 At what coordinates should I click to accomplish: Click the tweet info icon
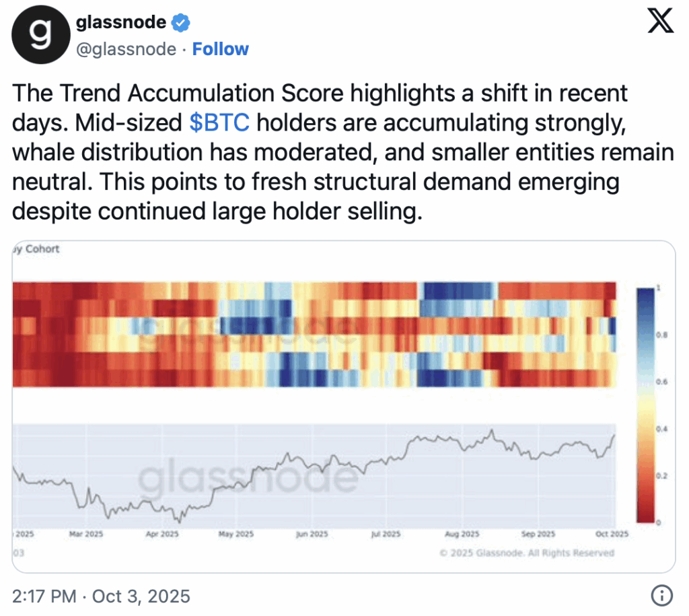point(661,596)
